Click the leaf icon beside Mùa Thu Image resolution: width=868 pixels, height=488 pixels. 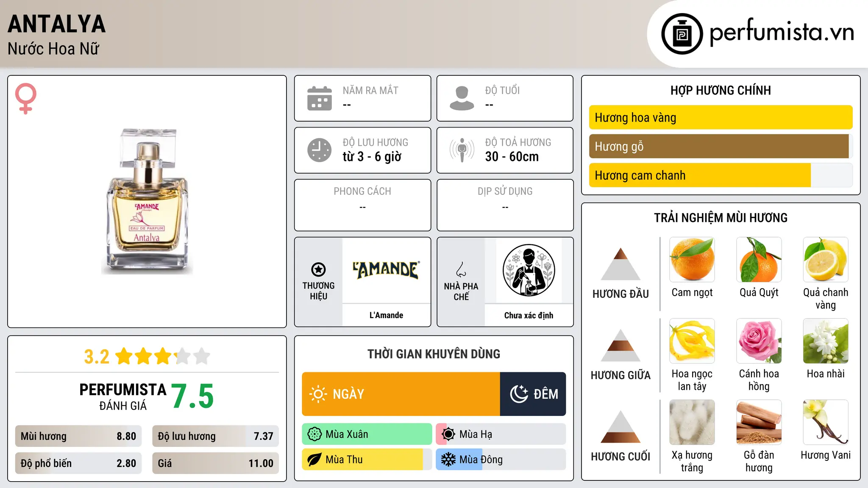click(x=314, y=460)
